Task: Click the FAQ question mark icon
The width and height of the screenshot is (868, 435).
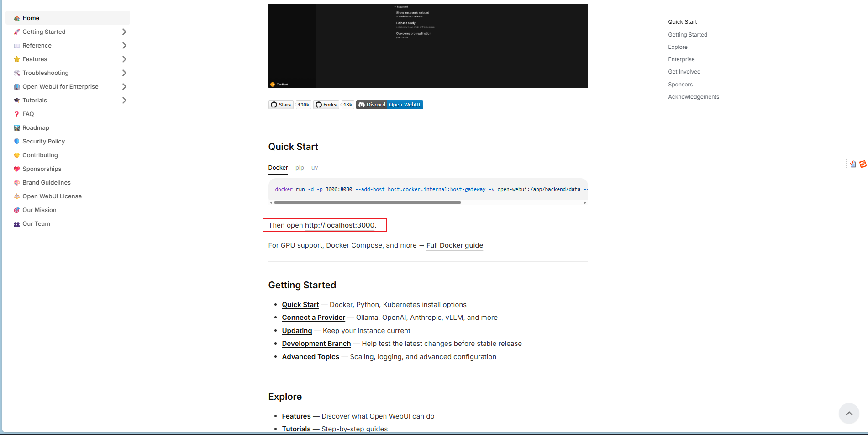Action: [x=17, y=114]
